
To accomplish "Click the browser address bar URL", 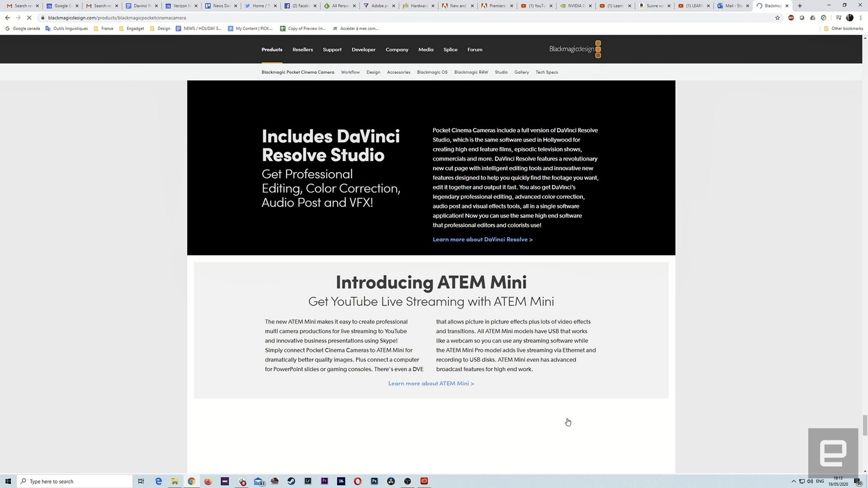I will coord(117,17).
